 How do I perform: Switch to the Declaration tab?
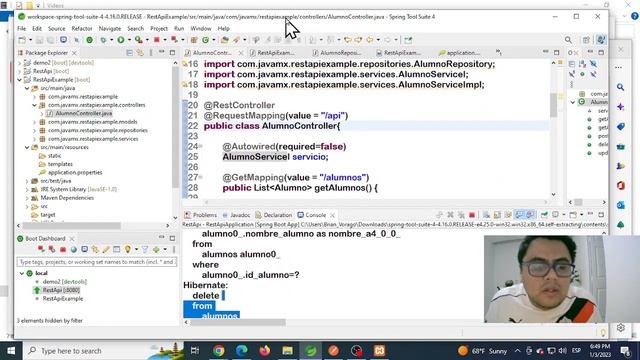273,215
